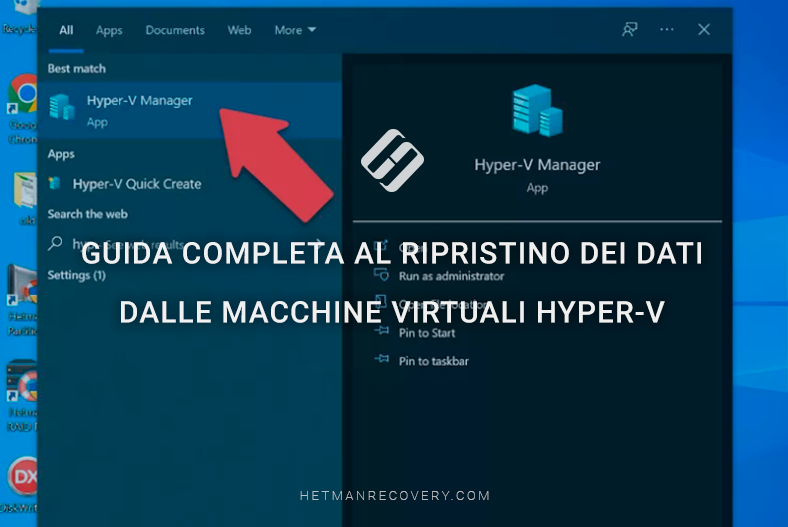788x527 pixels.
Task: Open Hyper-V Quick Create app result
Action: (190, 184)
